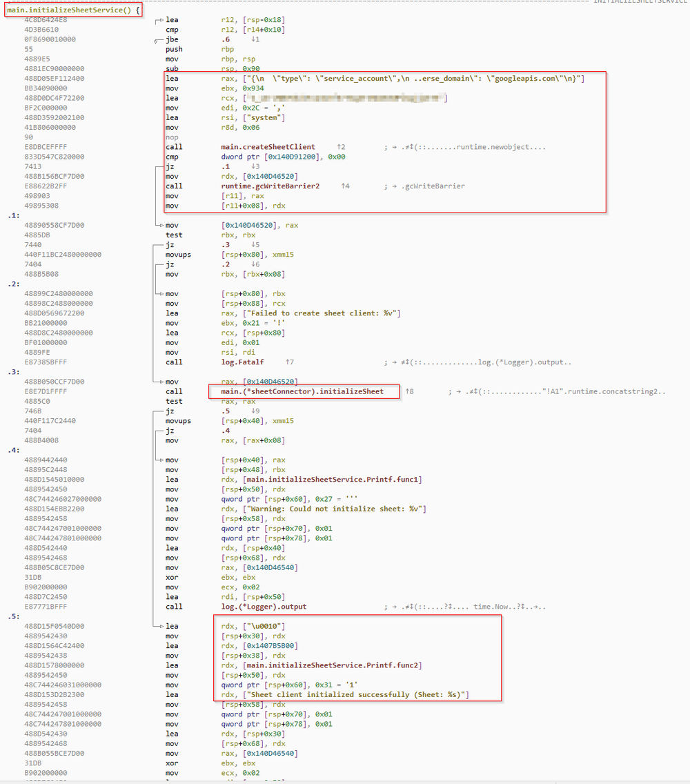Select hex bytes 488D05EF112400
The height and width of the screenshot is (784, 690).
click(x=54, y=79)
